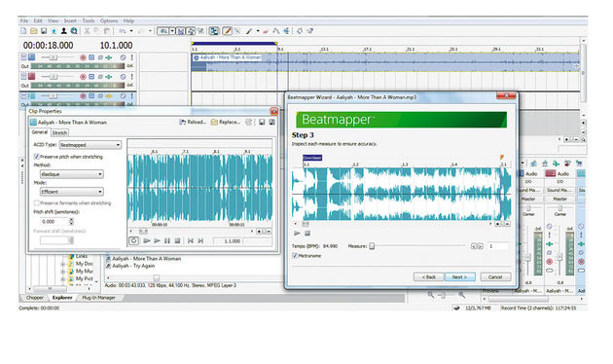The image size is (613, 364).
Task: Click the Save project toolbar icon
Action: (44, 31)
